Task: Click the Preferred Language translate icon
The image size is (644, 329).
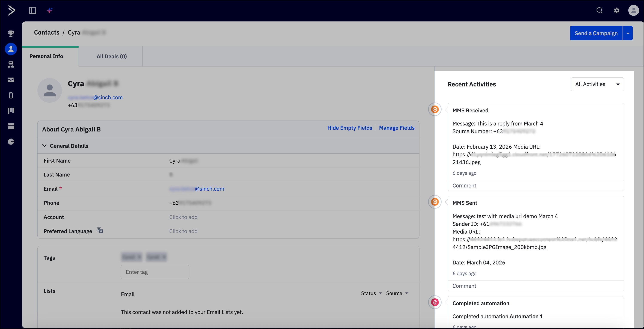Action: pyautogui.click(x=100, y=230)
